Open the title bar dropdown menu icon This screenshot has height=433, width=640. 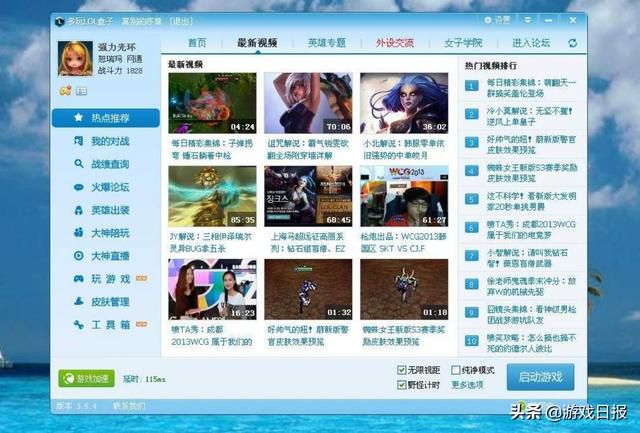(x=528, y=20)
